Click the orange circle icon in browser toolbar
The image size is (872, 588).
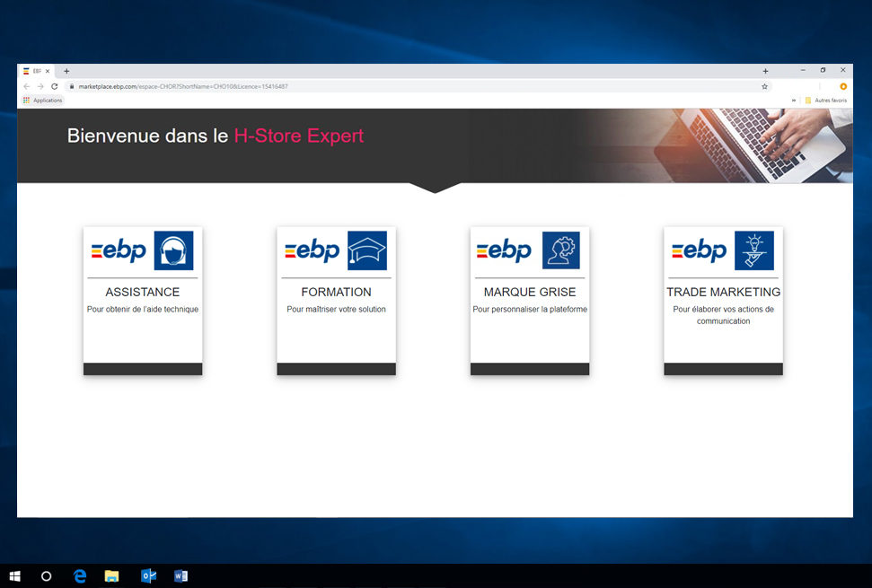pos(843,86)
